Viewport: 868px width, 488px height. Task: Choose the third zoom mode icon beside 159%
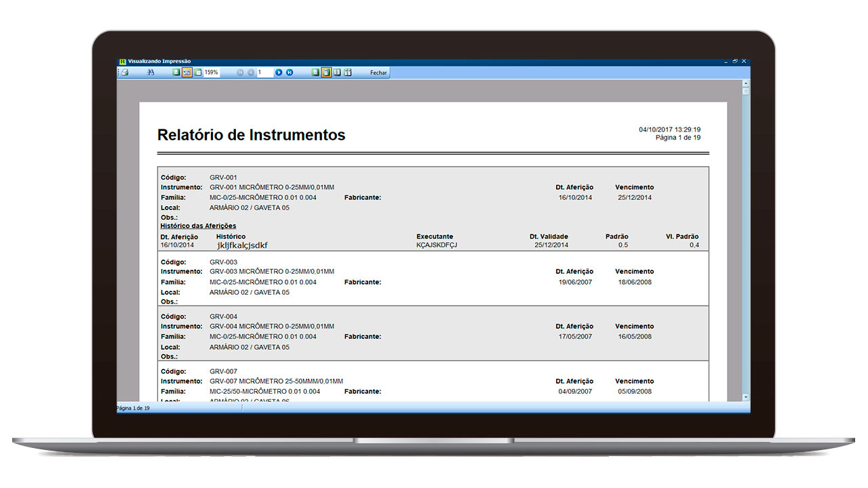point(198,73)
